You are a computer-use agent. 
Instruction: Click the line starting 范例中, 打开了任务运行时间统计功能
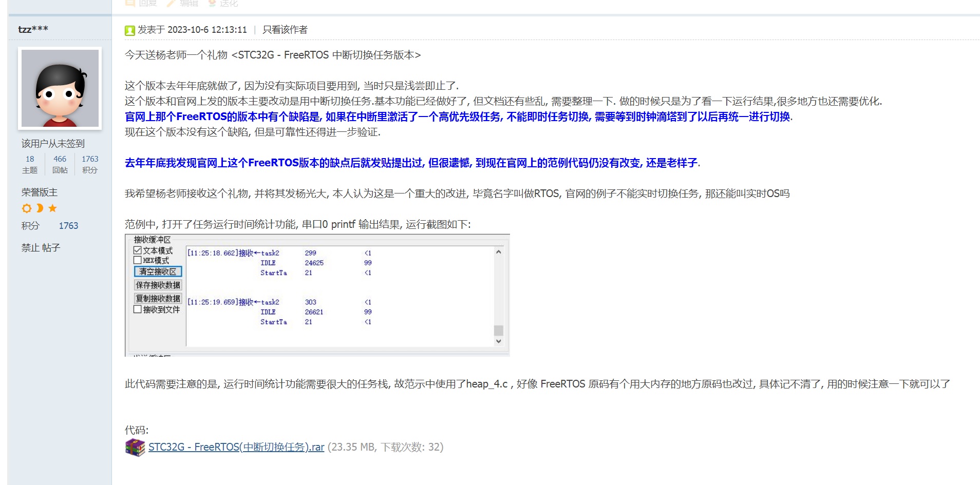(x=298, y=224)
